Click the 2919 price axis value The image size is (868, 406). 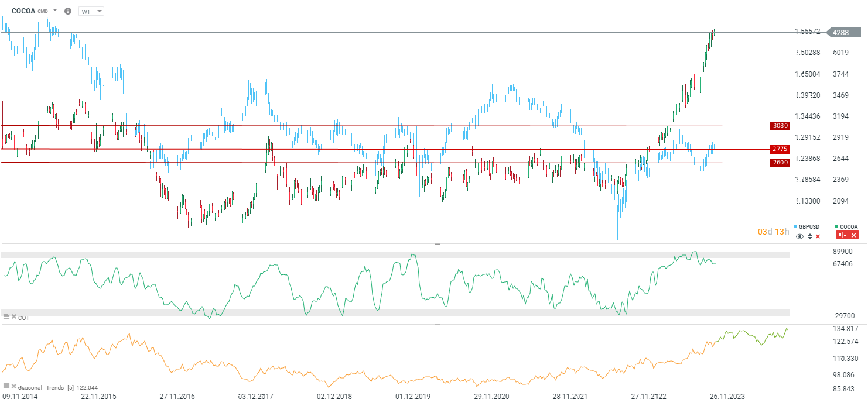pos(840,137)
